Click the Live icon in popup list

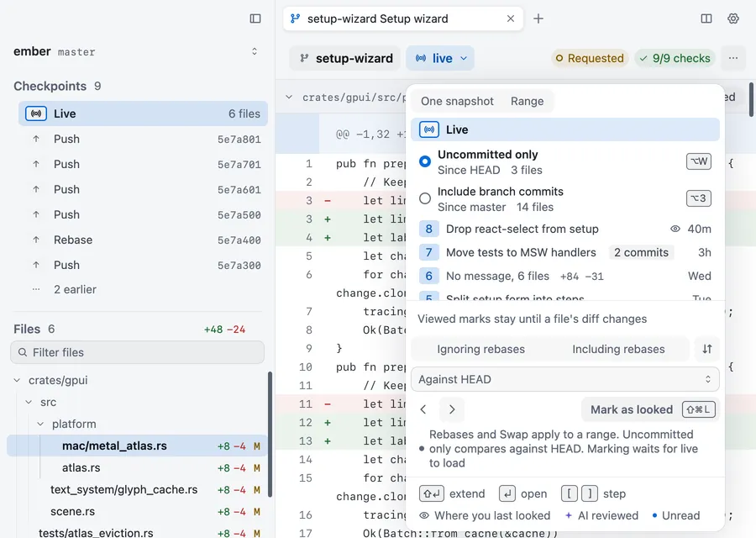428,129
